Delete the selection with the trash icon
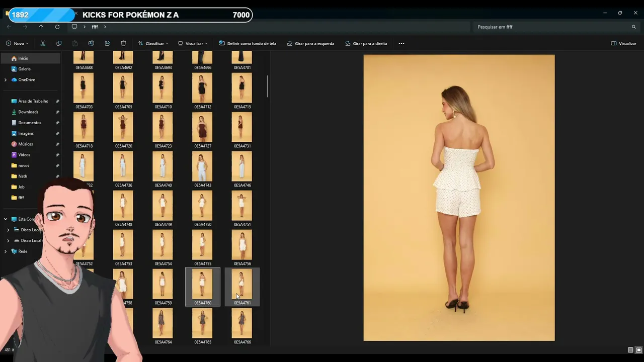This screenshot has width=644, height=362. pyautogui.click(x=123, y=43)
